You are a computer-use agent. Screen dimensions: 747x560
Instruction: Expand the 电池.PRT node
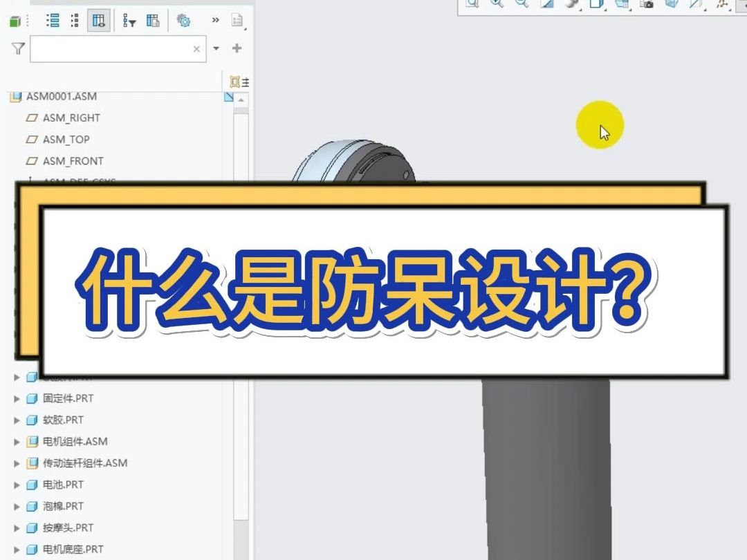tap(17, 485)
